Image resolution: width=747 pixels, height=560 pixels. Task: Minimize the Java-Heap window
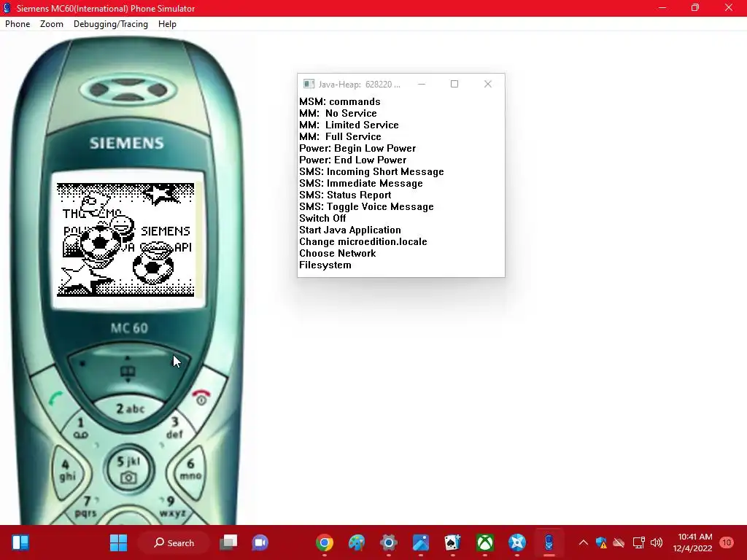[x=421, y=84]
